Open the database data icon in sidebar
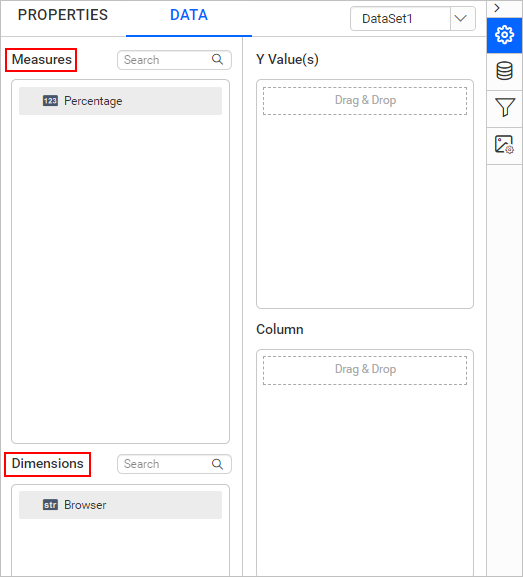 [x=504, y=71]
